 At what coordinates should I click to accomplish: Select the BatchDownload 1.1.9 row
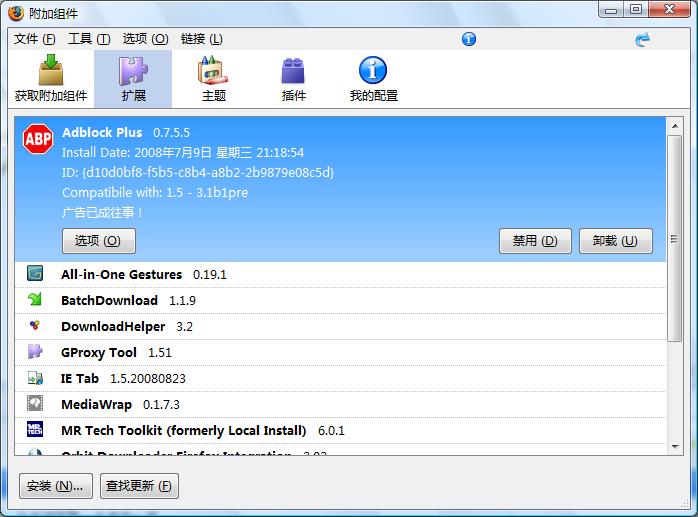341,301
